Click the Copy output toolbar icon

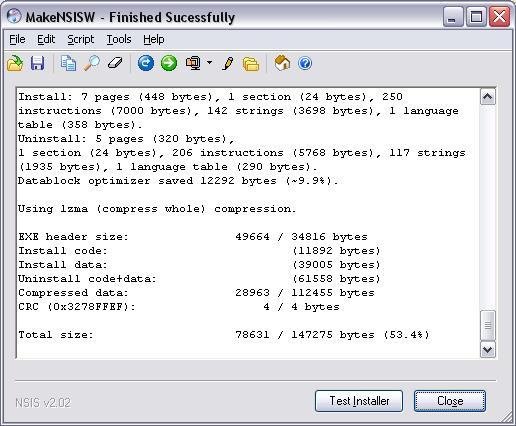(x=68, y=63)
